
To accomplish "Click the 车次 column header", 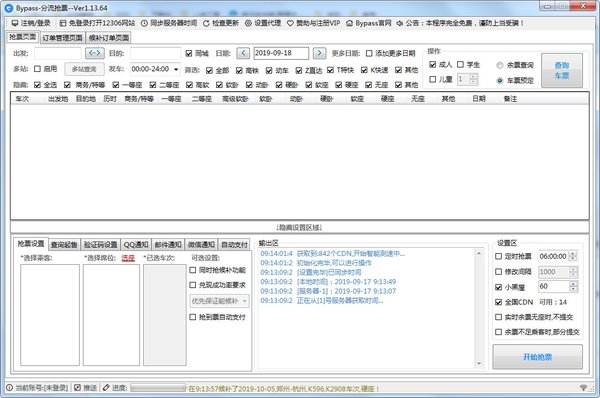I will pyautogui.click(x=22, y=99).
